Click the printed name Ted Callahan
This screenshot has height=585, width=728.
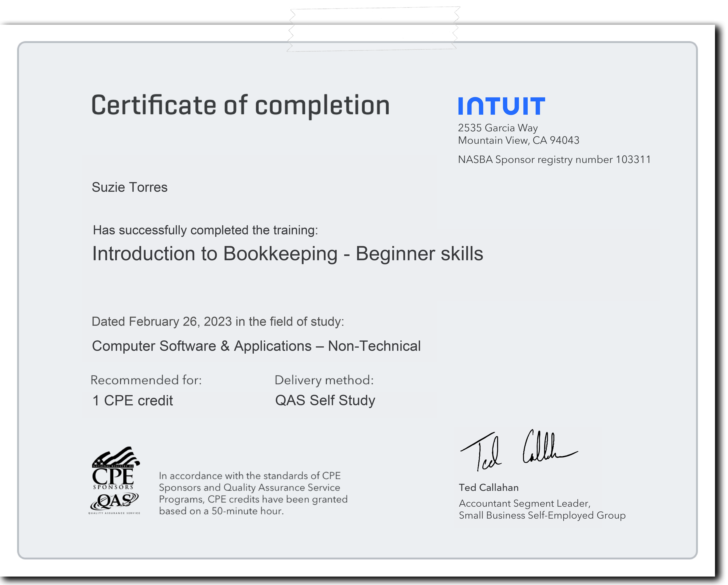point(489,488)
